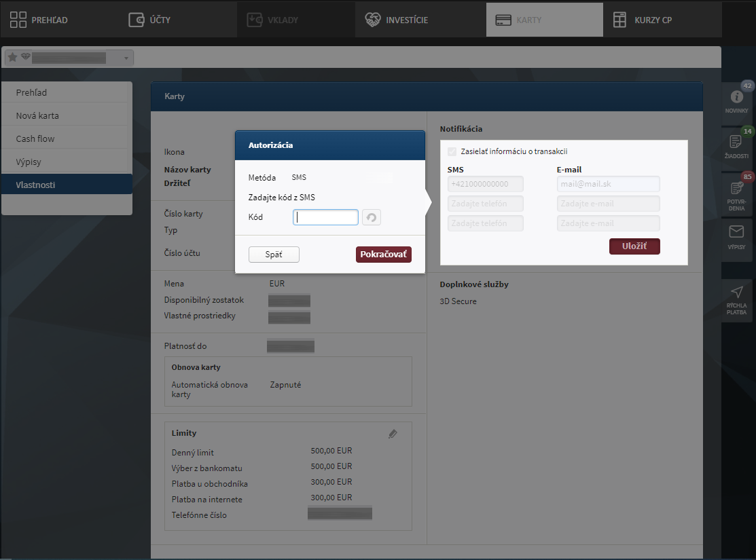
Task: Select Nová karta in sidebar
Action: point(37,115)
